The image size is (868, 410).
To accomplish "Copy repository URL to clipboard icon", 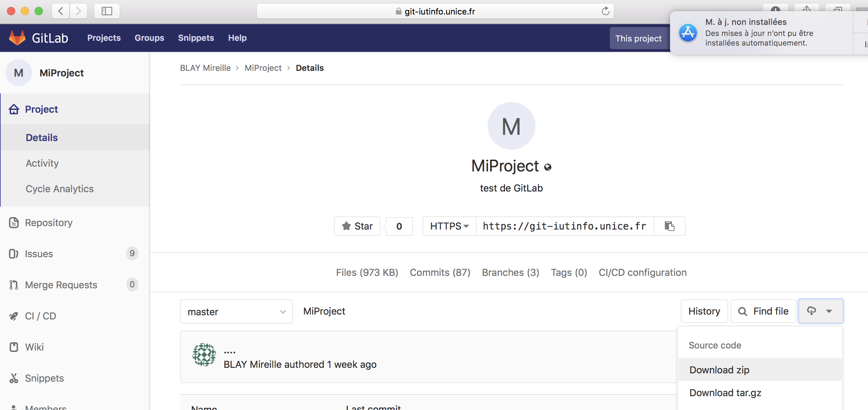I will pos(669,226).
